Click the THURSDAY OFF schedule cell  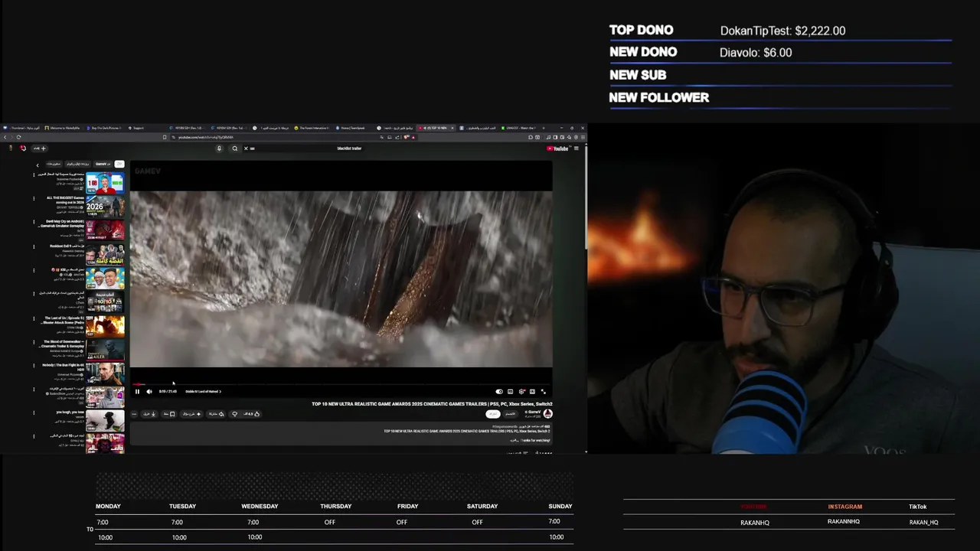click(330, 523)
